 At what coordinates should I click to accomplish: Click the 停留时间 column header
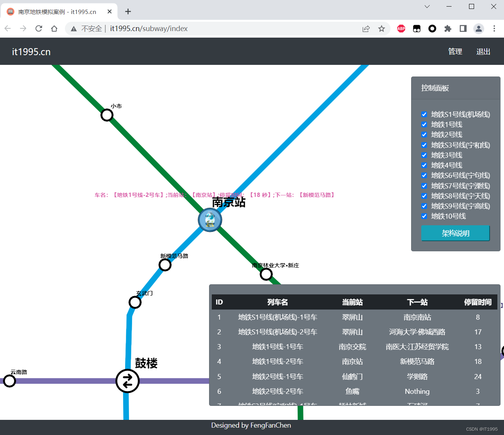(478, 302)
